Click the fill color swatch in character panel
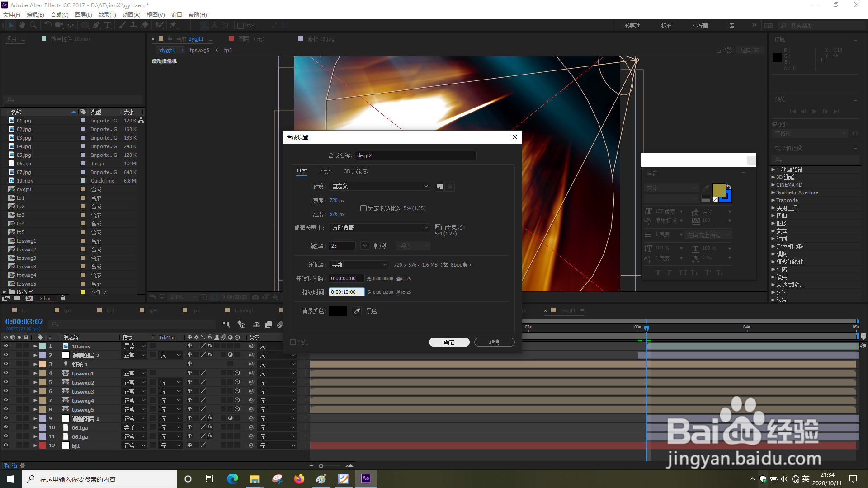 tap(719, 190)
